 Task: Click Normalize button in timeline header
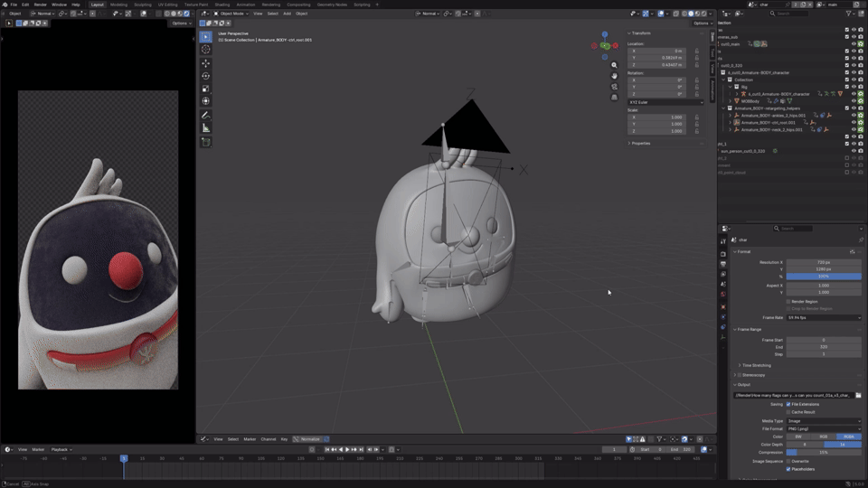(307, 439)
